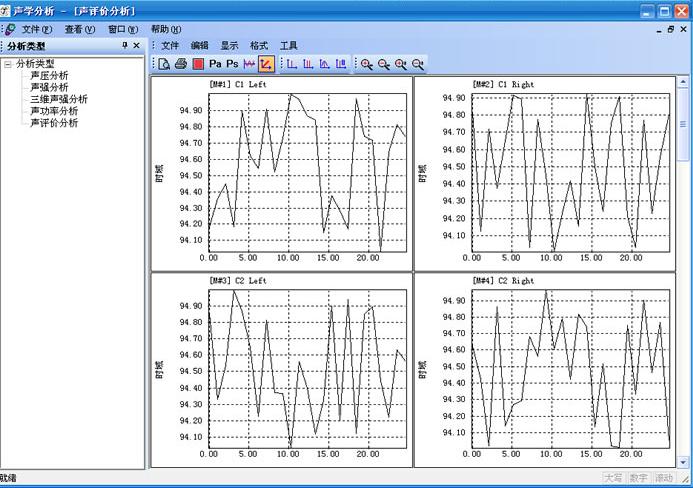Click the printer icon
The height and width of the screenshot is (488, 693).
tap(181, 64)
